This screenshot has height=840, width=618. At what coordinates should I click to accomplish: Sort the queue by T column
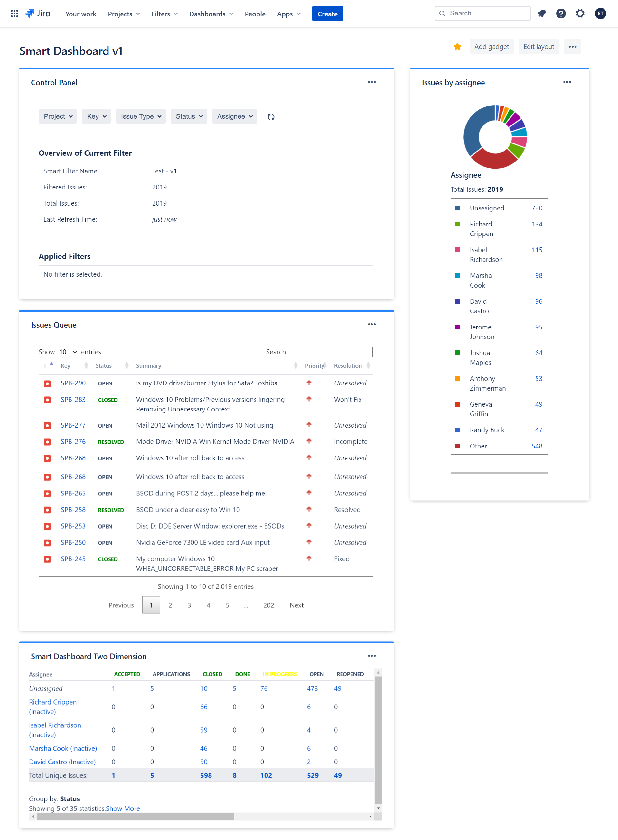coord(48,365)
